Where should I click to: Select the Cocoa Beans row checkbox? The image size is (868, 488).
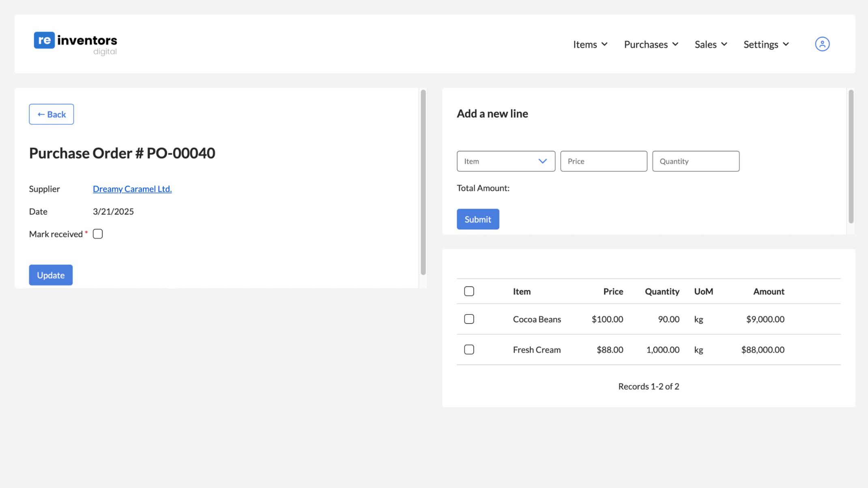pos(469,319)
